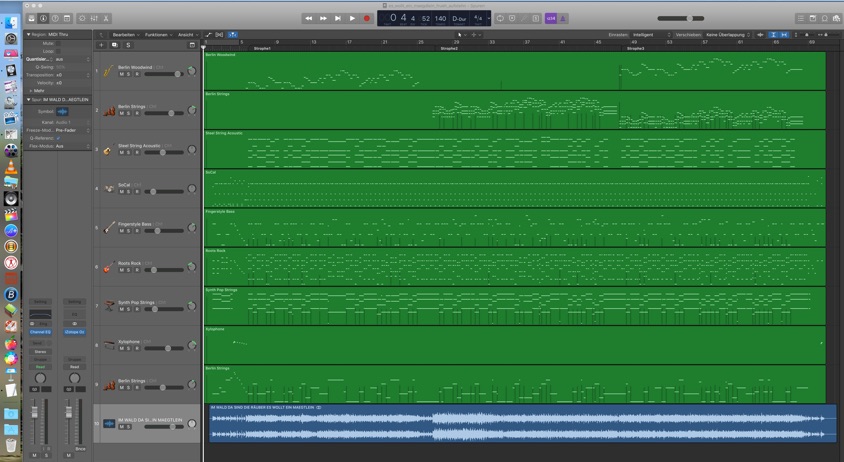Open Quick Help button in the control bar

[55, 18]
